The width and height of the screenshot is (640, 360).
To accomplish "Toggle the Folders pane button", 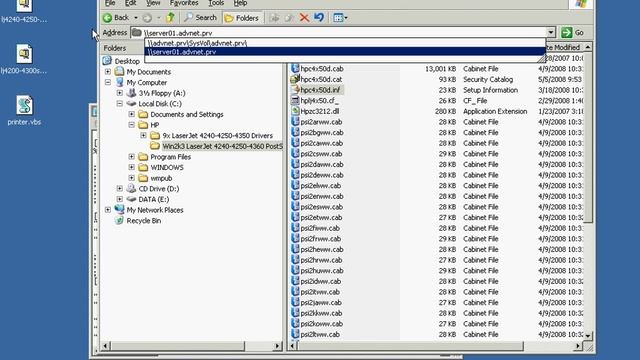I will [242, 18].
